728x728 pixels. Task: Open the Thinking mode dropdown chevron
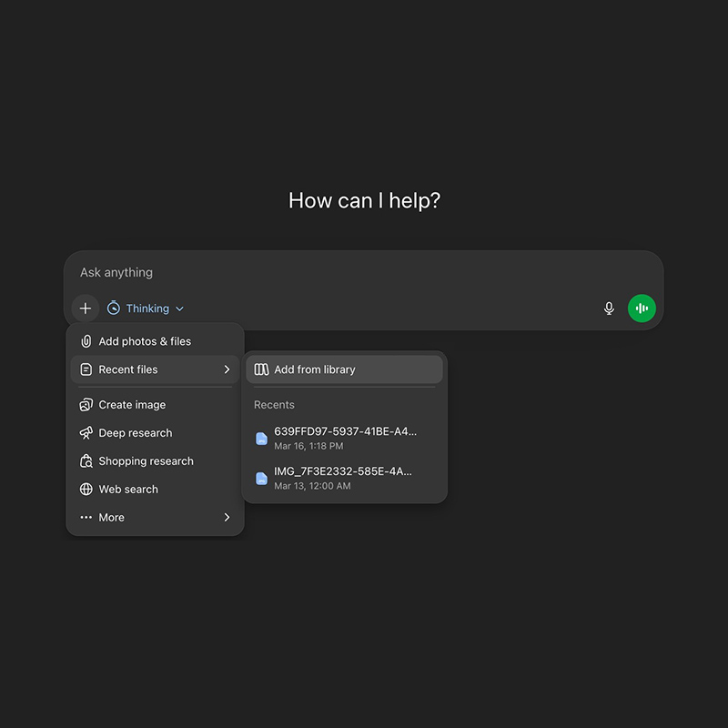pos(179,309)
